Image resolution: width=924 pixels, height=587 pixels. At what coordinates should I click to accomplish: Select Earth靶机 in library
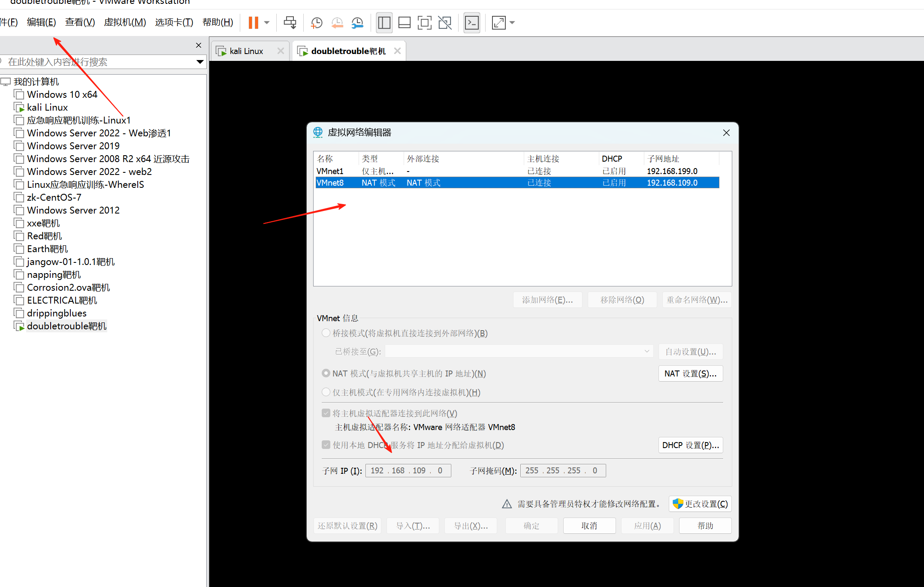[48, 249]
